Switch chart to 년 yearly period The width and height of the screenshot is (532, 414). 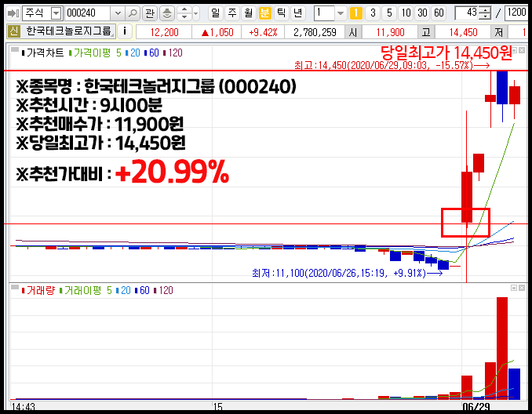pos(297,13)
